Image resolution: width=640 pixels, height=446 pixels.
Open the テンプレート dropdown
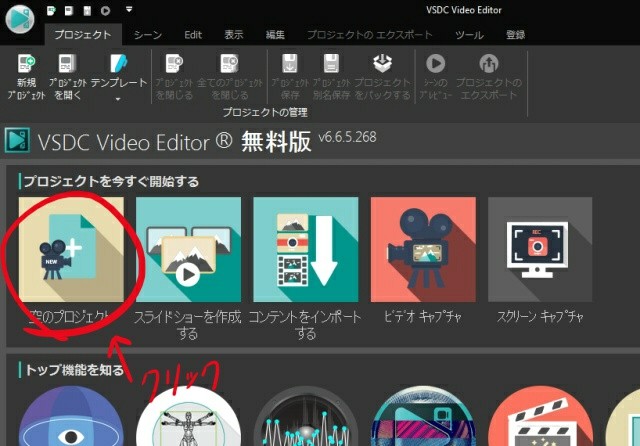118,77
